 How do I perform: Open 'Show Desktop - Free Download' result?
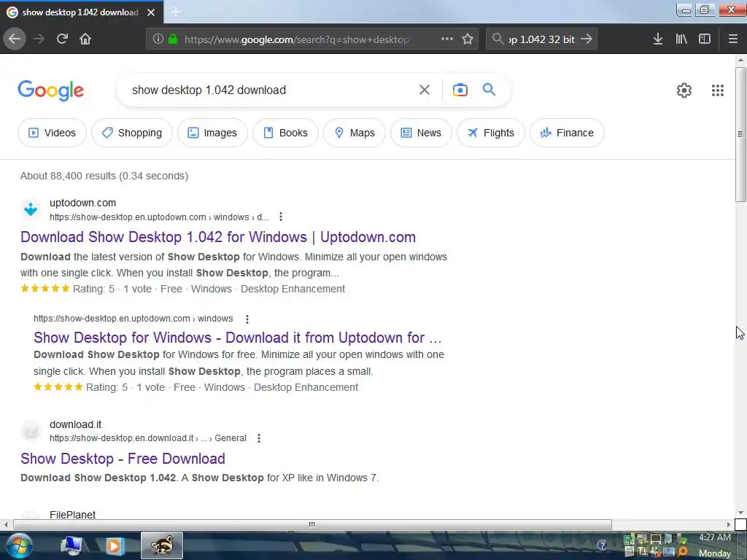click(123, 459)
